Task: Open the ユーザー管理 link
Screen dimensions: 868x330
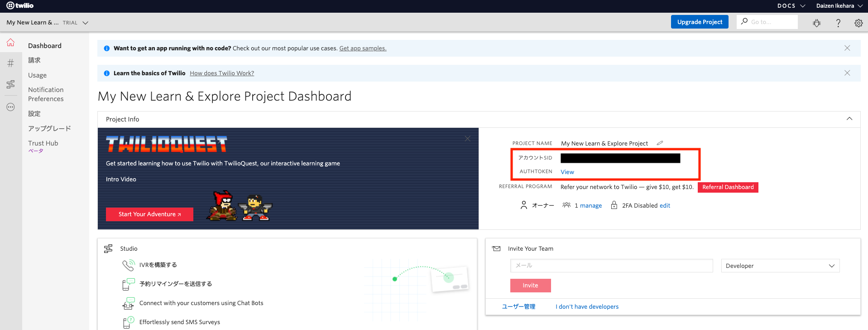Action: (518, 307)
